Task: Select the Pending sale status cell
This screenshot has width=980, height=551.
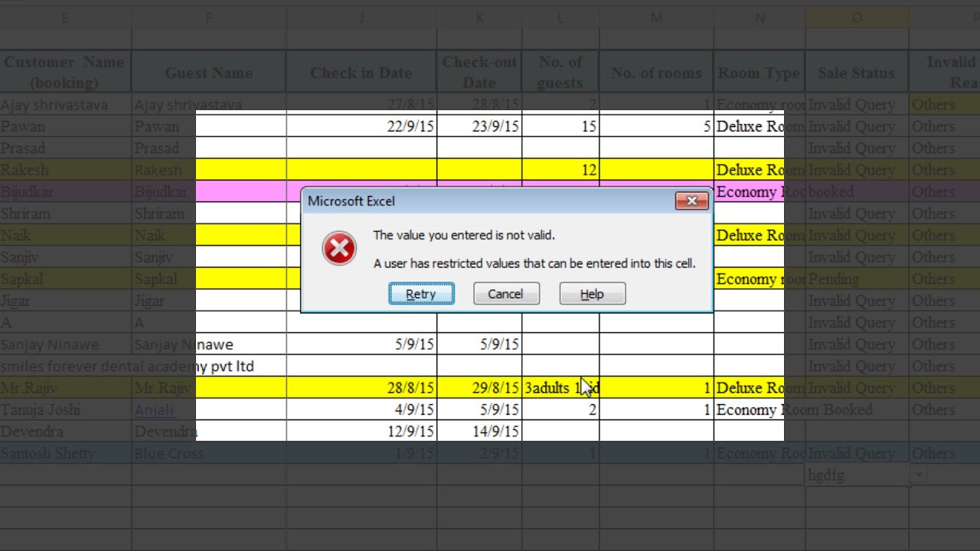Action: (857, 279)
